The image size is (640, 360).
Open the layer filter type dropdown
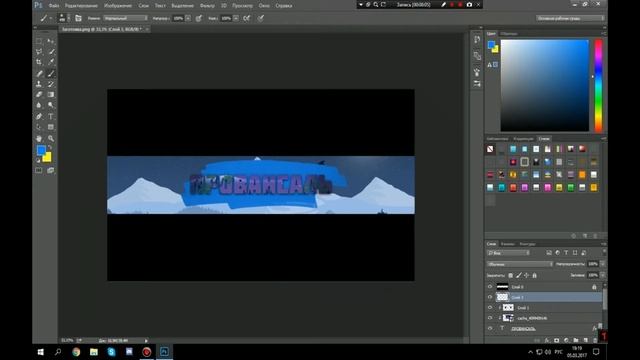click(x=508, y=253)
